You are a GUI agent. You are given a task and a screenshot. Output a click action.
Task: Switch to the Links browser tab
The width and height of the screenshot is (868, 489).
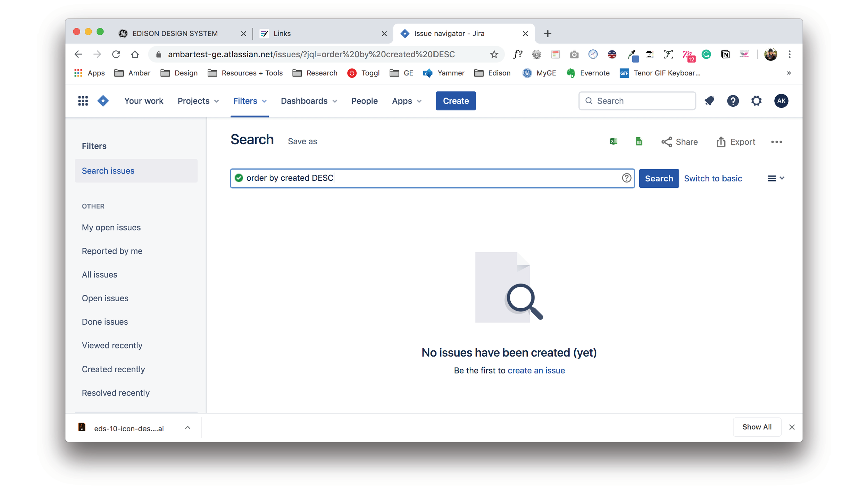click(x=323, y=33)
